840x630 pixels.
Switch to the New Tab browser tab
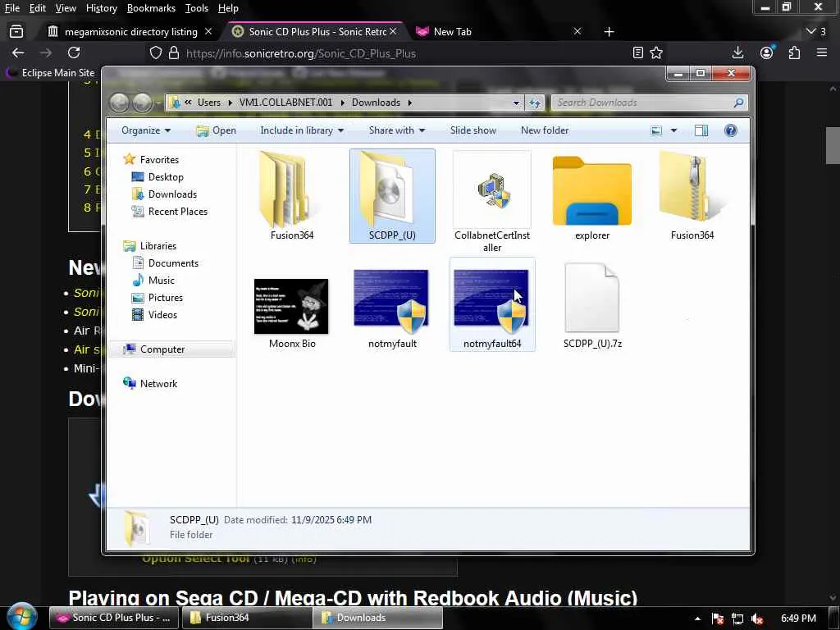click(452, 32)
